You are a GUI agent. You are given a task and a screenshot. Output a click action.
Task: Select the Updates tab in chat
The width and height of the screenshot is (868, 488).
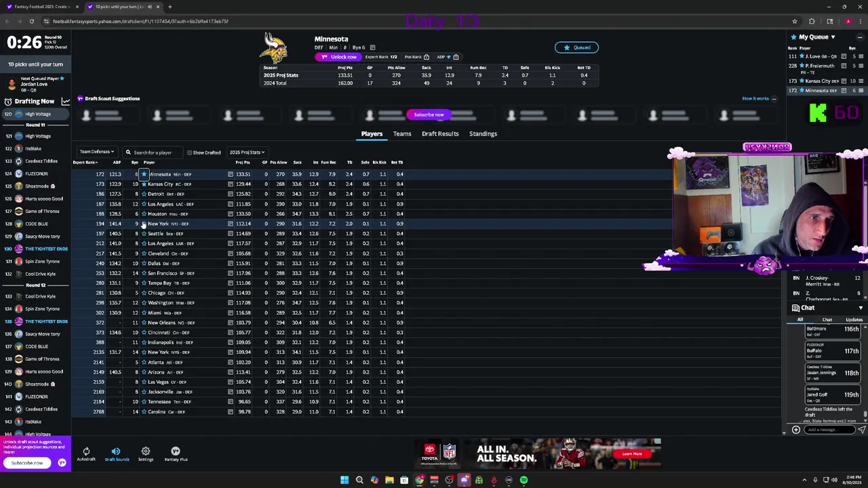(x=854, y=319)
